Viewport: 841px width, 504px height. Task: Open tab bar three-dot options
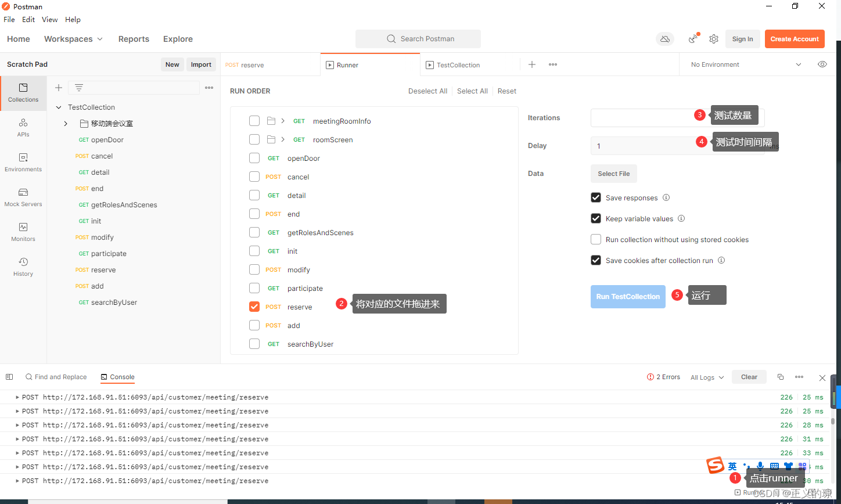click(553, 64)
